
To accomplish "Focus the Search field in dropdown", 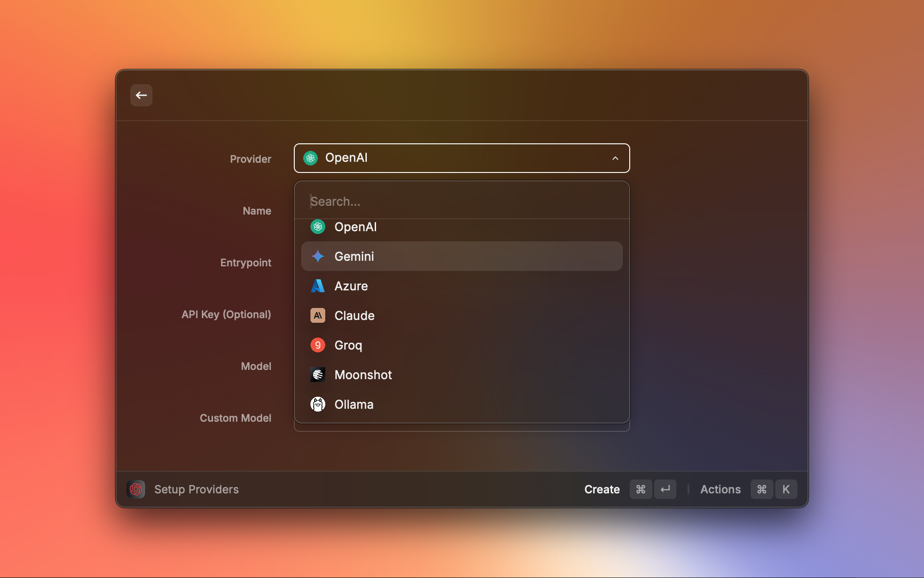I will [462, 202].
